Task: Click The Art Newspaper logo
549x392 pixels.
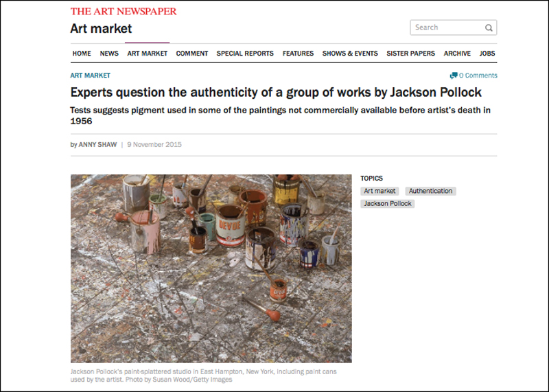Action: 124,12
